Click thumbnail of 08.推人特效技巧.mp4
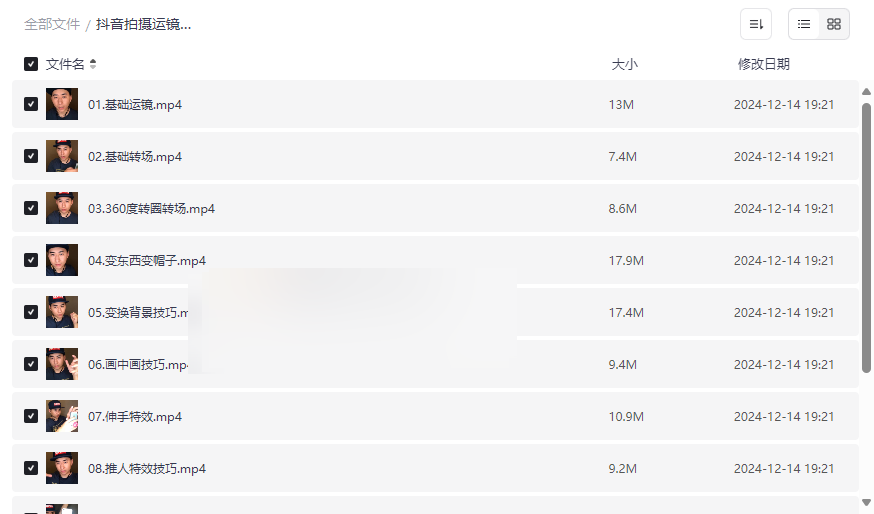Screen dimensions: 874x514 coord(62,468)
